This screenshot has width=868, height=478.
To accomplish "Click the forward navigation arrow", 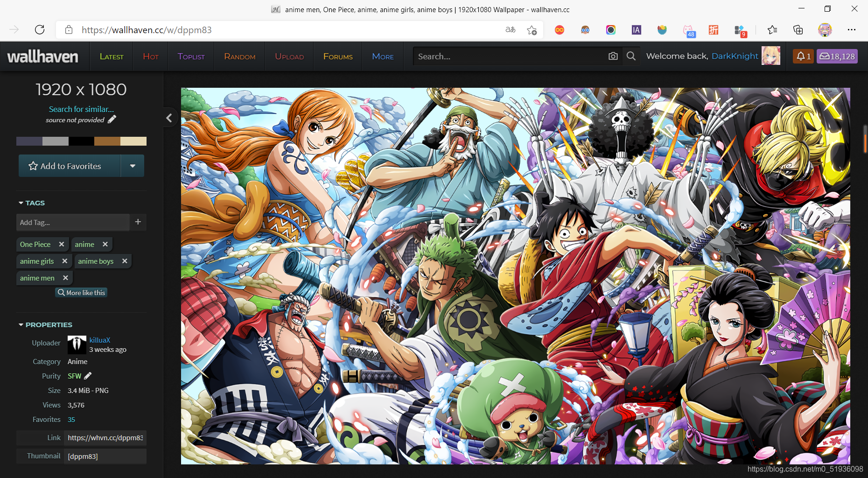I will (x=14, y=30).
